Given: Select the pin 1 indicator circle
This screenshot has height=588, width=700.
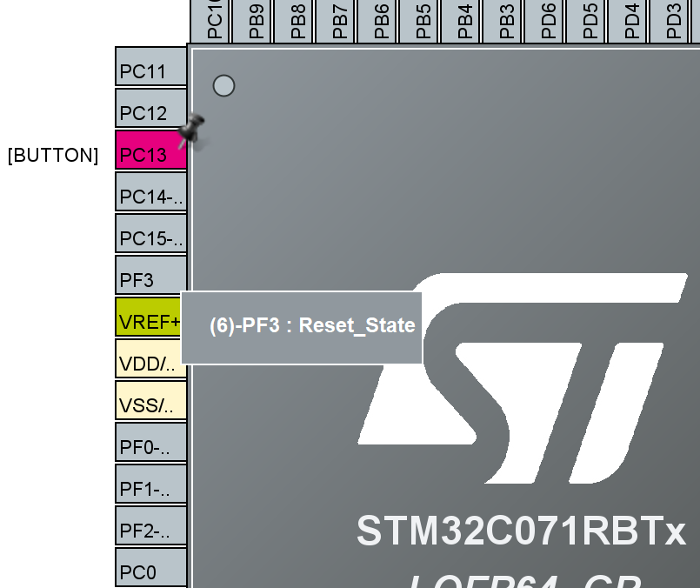Looking at the screenshot, I should (224, 85).
